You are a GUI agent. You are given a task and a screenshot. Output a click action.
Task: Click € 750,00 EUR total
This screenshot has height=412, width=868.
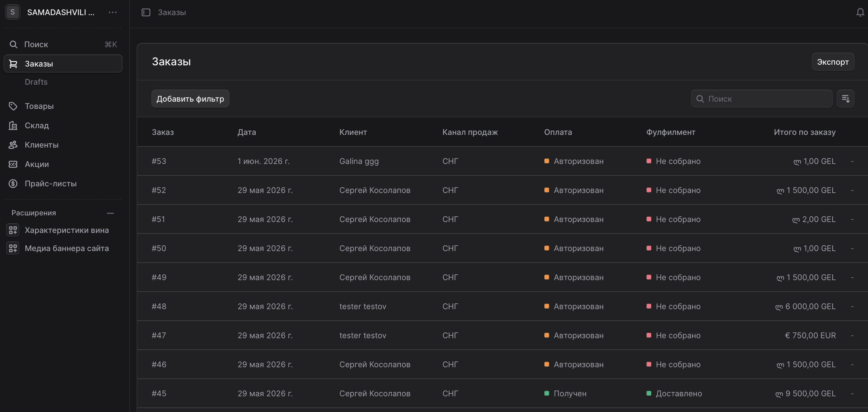click(x=810, y=335)
